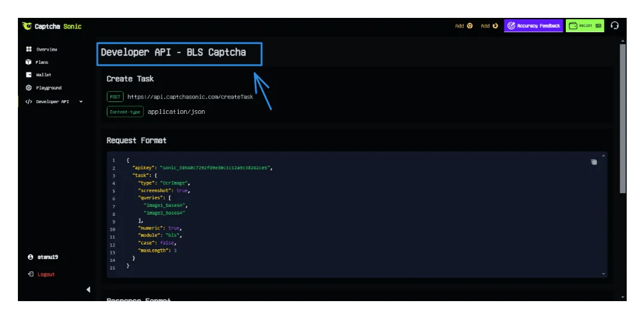Image resolution: width=644 pixels, height=319 pixels.
Task: Click the Captcha Sonic logo icon
Action: click(x=27, y=26)
